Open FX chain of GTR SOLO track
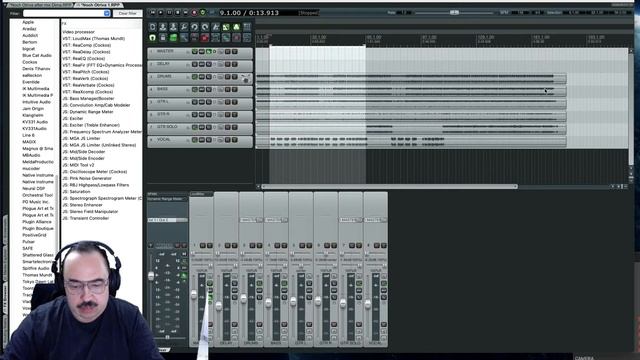This screenshot has width=640, height=360. (209, 127)
